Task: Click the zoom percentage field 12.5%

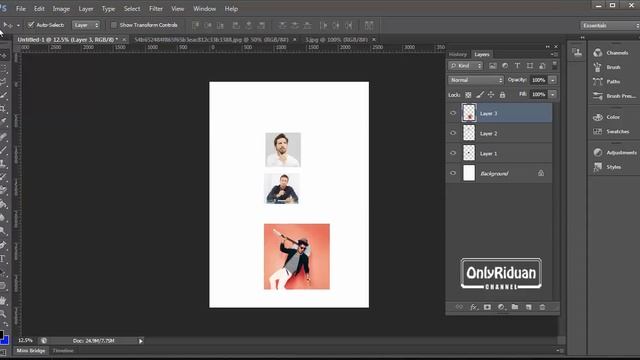Action: (25, 340)
